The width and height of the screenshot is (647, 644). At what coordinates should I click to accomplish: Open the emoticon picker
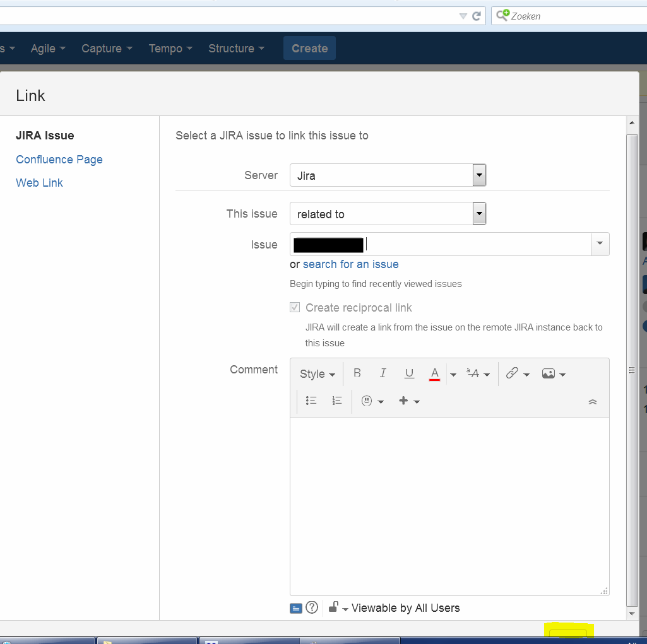[x=372, y=401]
